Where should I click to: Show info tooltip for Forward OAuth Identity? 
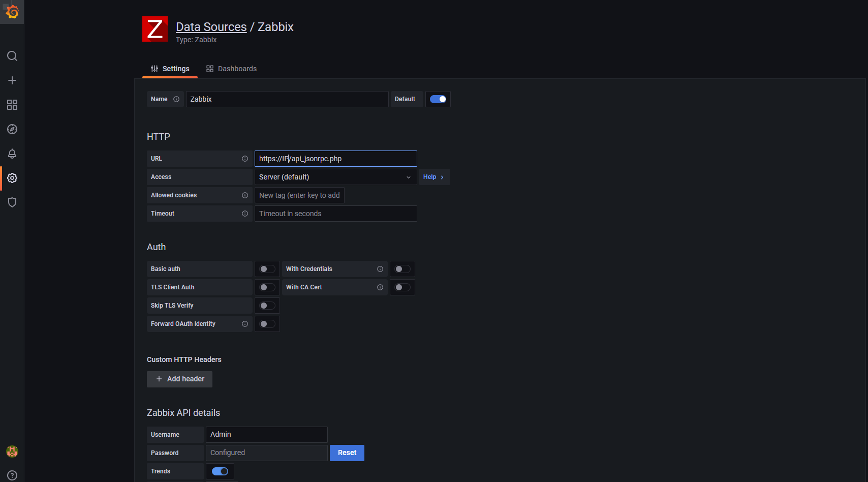click(245, 324)
